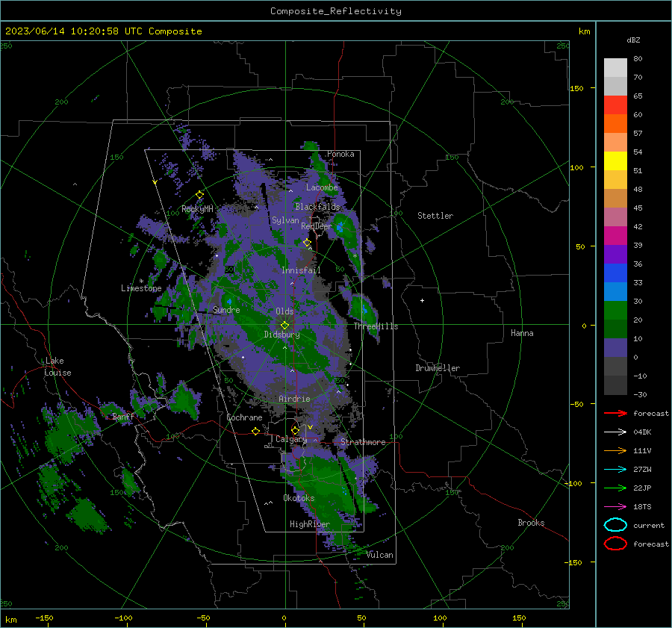The image size is (672, 628).
Task: Select the white 04DK arrow symbol
Action: tap(615, 432)
